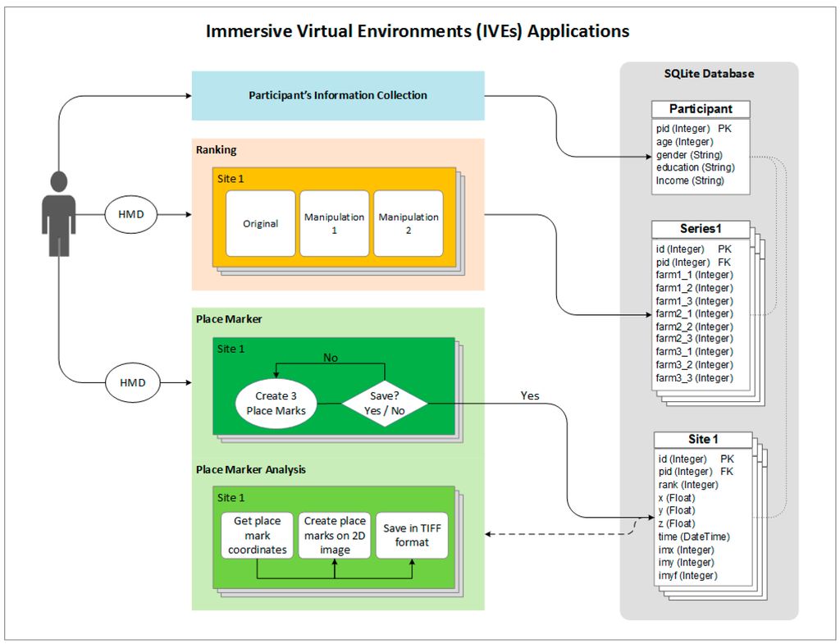Click the Yes label on the save arrow
840x644 pixels.
point(530,395)
